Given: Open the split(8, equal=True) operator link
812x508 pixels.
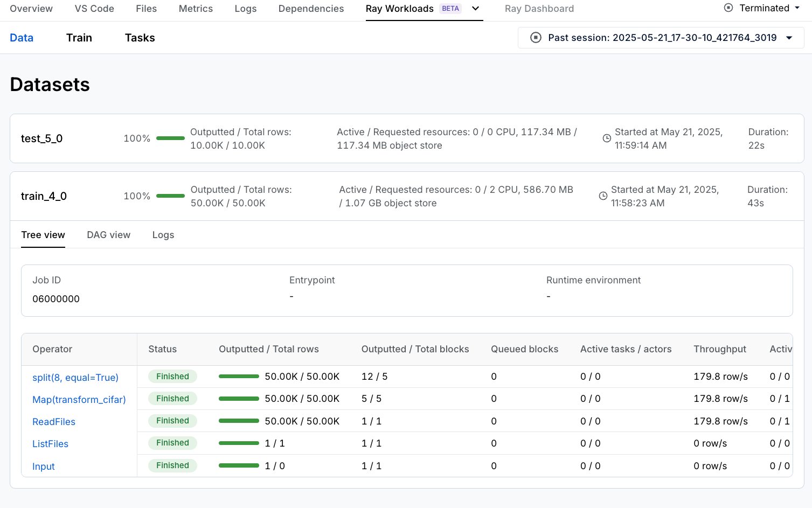Looking at the screenshot, I should click(x=75, y=377).
